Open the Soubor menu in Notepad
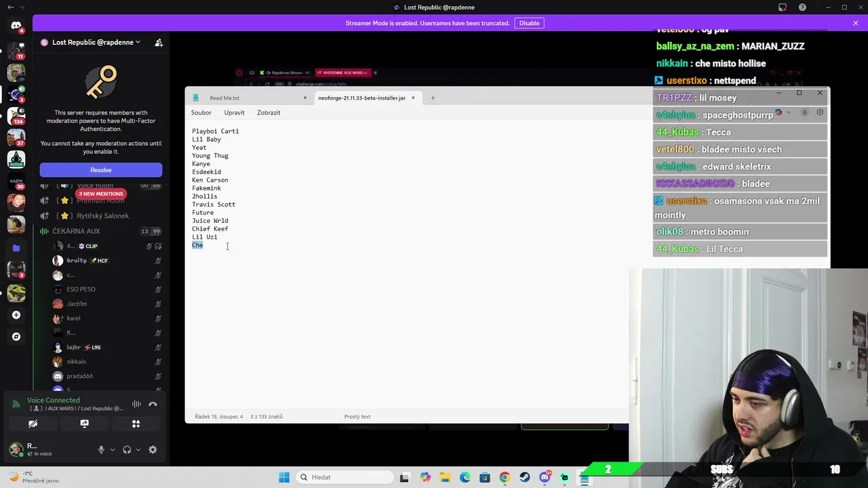Screen dimensions: 868x488 (x=201, y=113)
